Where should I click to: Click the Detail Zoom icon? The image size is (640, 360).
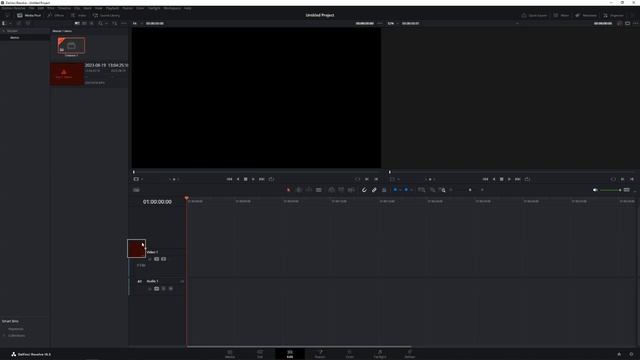coord(432,190)
